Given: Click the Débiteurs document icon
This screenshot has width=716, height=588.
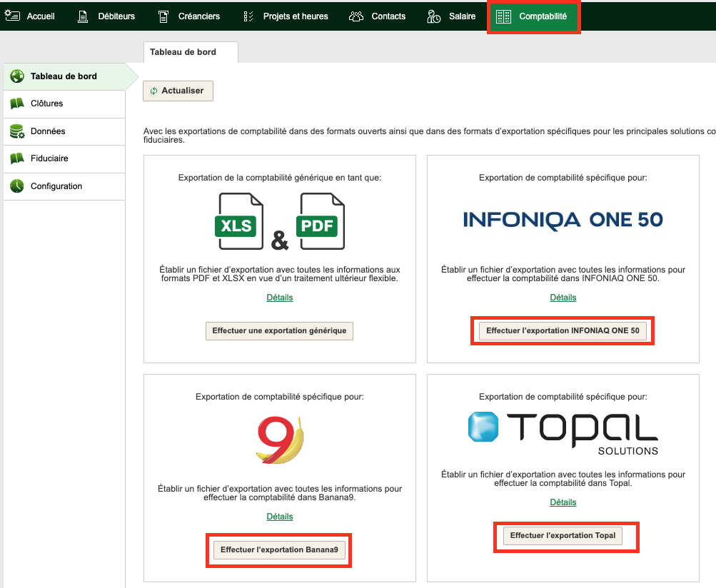Looking at the screenshot, I should coord(83,17).
